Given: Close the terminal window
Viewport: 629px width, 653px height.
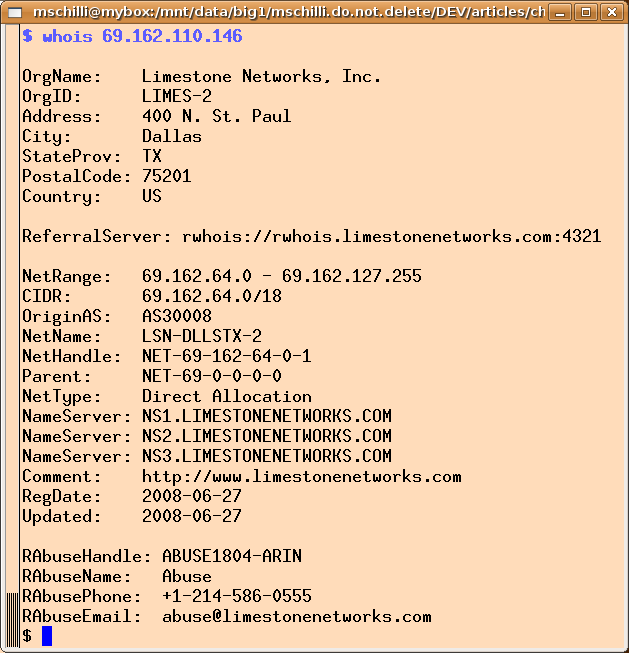Looking at the screenshot, I should [x=612, y=12].
